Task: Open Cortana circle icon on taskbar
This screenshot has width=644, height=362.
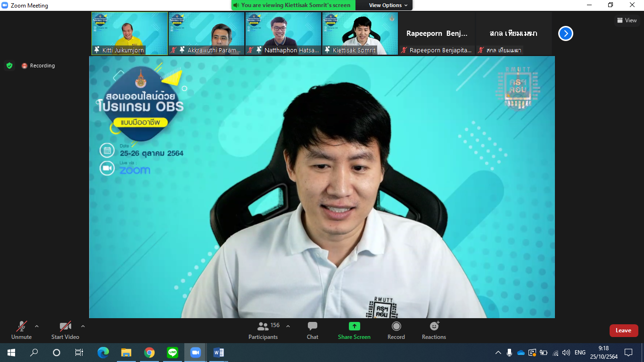Action: (x=57, y=353)
